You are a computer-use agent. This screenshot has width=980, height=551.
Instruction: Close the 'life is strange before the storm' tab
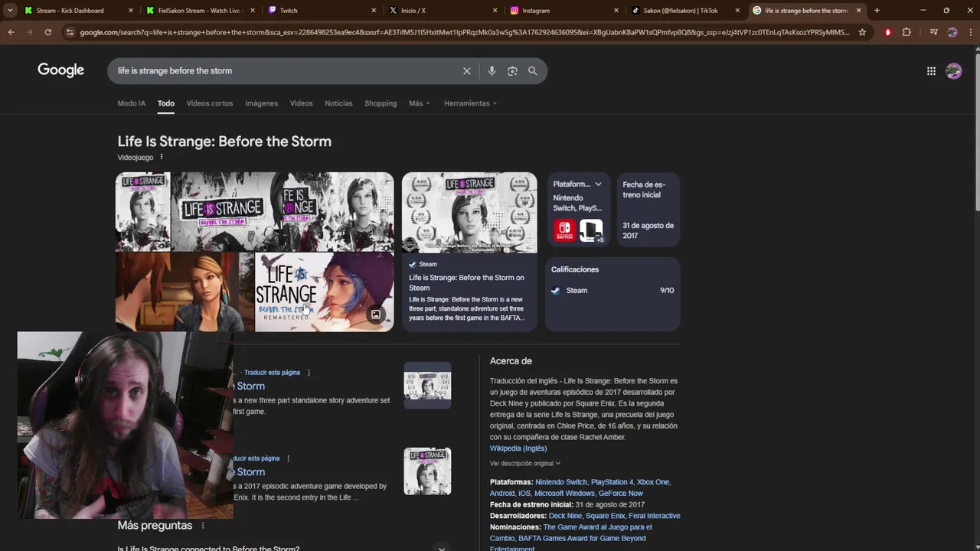(x=858, y=11)
